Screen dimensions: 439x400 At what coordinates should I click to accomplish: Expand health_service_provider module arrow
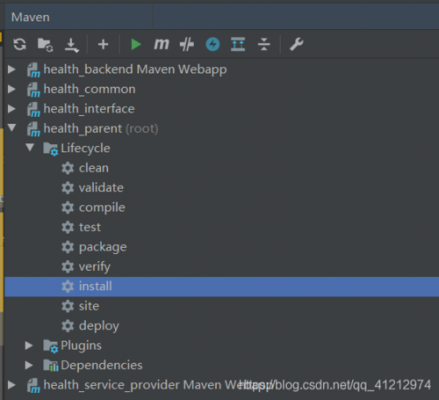pos(12,385)
